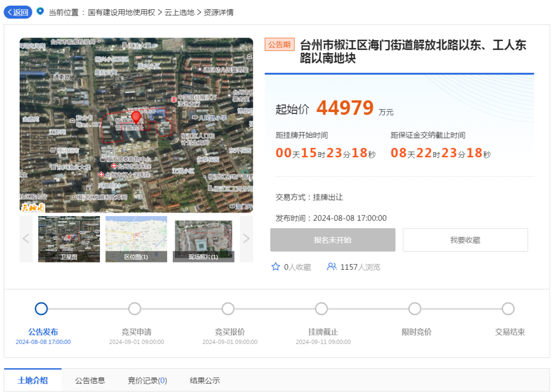Show next thumbnails with right arrow
Viewport: 557px width, 392px height.
[247, 239]
